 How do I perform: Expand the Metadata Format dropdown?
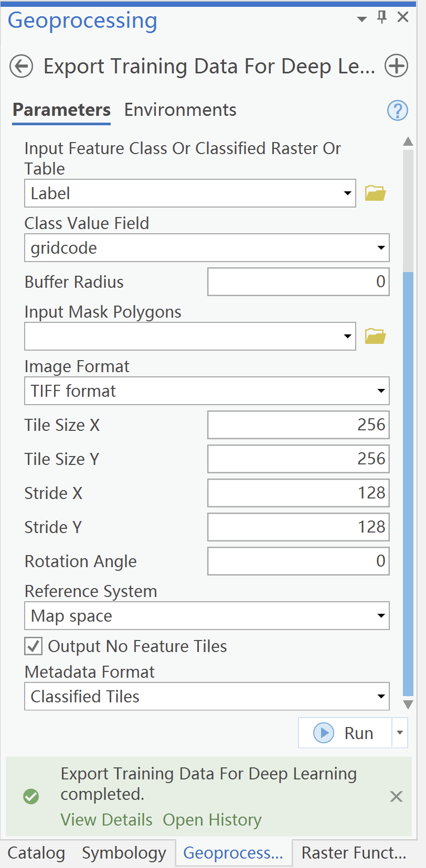[381, 697]
